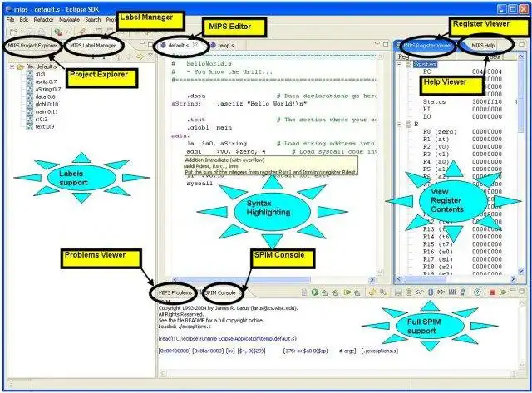Open the File menu
532x393 pixels.
[x=11, y=20]
